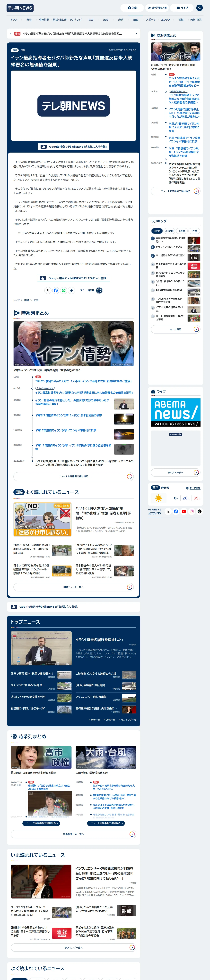
Task: Click the camera icon beside sidebar ライブ heading
Action: click(x=153, y=392)
